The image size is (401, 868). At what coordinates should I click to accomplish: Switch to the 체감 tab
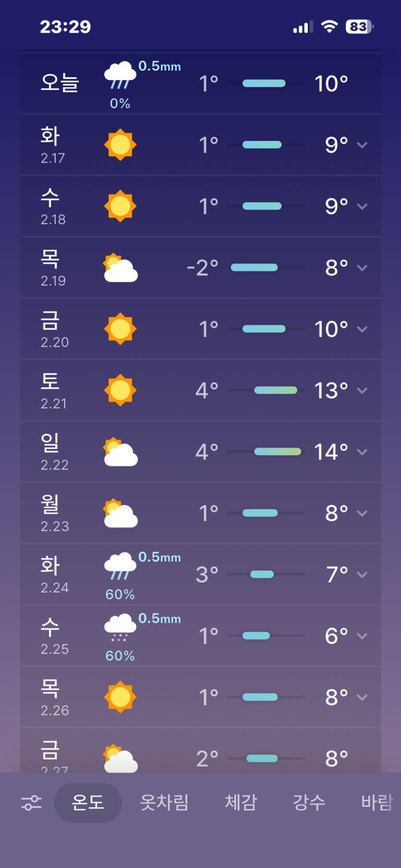point(241,802)
